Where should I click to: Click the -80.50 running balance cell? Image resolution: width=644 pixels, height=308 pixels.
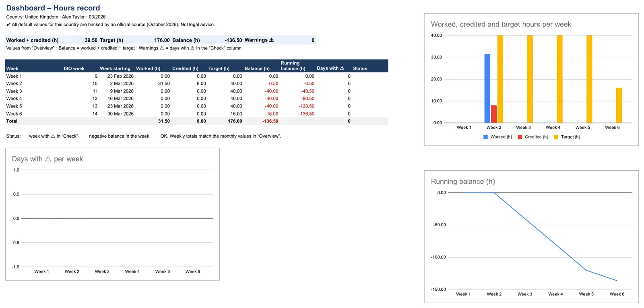[308, 99]
